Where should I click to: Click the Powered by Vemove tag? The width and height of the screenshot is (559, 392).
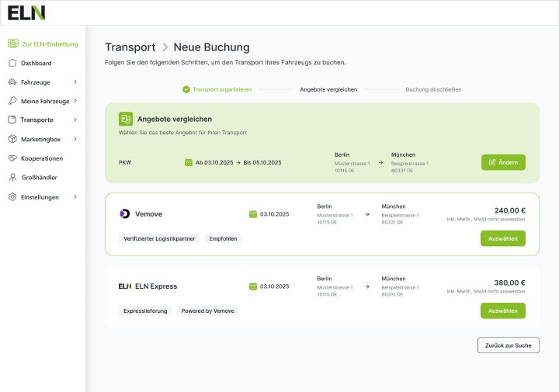[207, 310]
